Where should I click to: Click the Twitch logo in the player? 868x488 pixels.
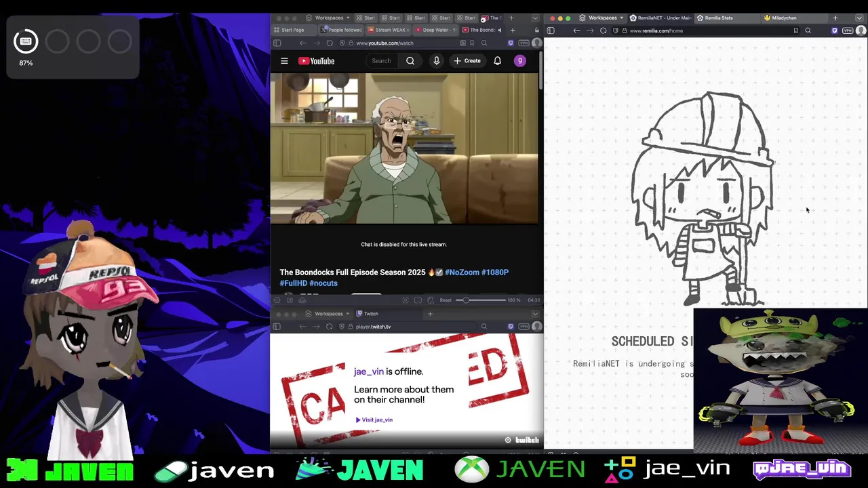tap(527, 440)
